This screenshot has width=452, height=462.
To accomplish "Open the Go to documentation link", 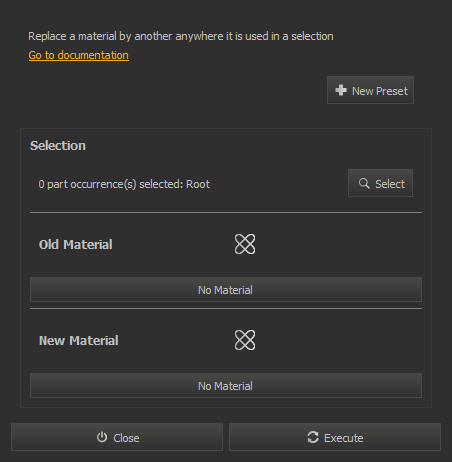I will pos(79,55).
